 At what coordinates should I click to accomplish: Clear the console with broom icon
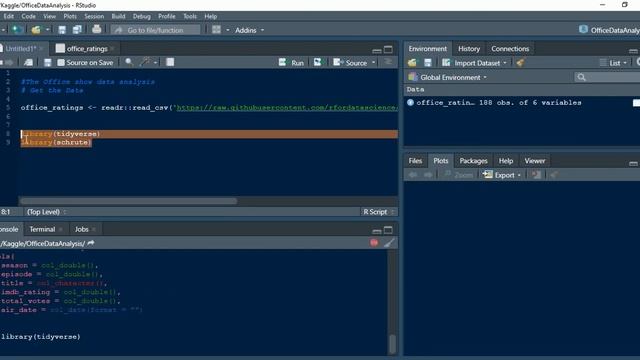tap(389, 243)
